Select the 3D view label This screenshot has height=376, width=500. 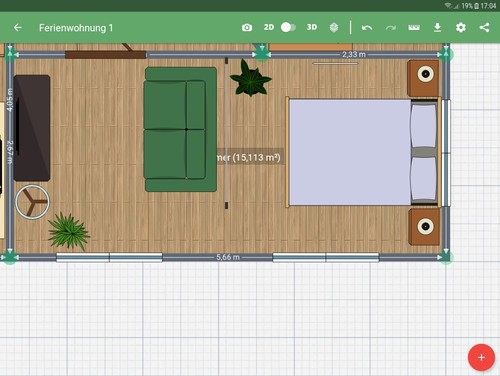[x=312, y=27]
